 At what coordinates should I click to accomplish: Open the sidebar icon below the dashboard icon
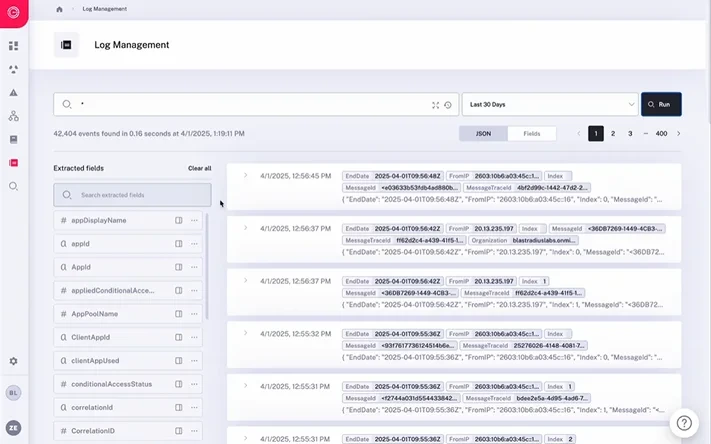click(14, 69)
